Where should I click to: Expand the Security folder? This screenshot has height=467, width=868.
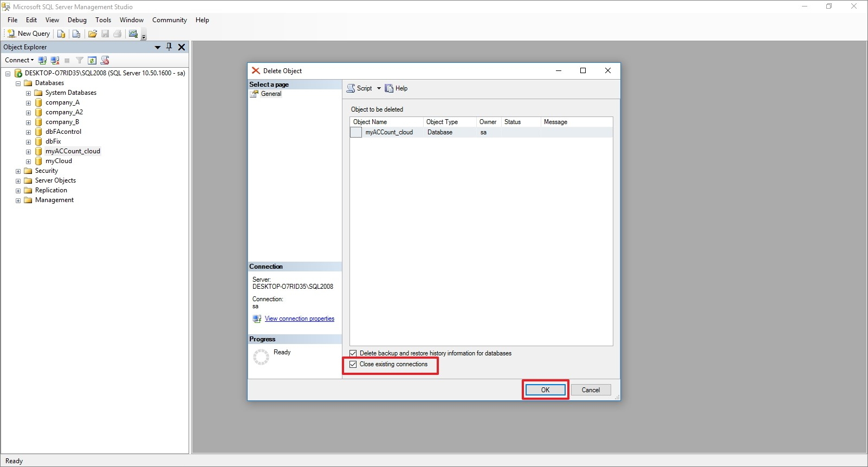click(x=18, y=171)
